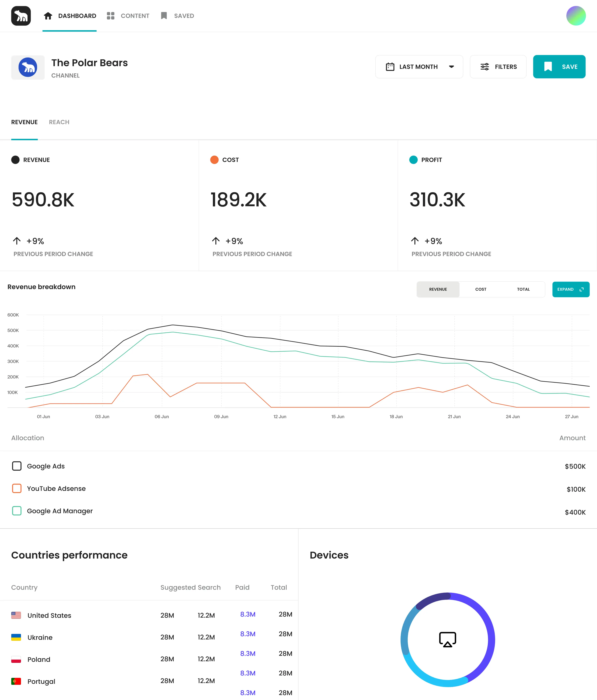Select the Total chart view tab
597x700 pixels.
pyautogui.click(x=523, y=289)
